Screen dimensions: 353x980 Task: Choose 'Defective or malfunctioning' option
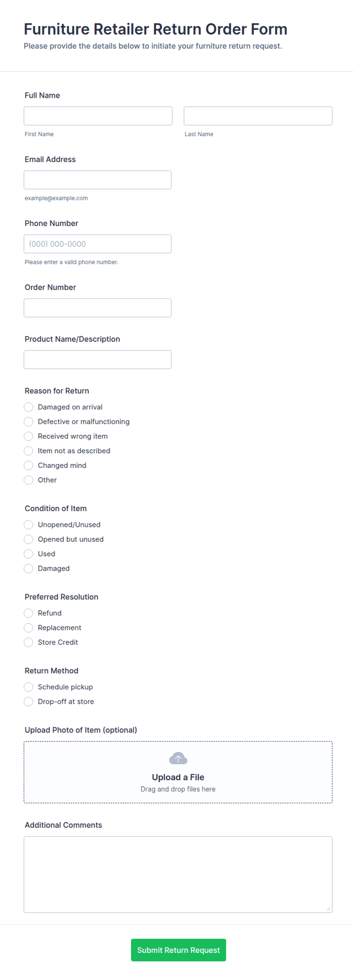point(28,422)
